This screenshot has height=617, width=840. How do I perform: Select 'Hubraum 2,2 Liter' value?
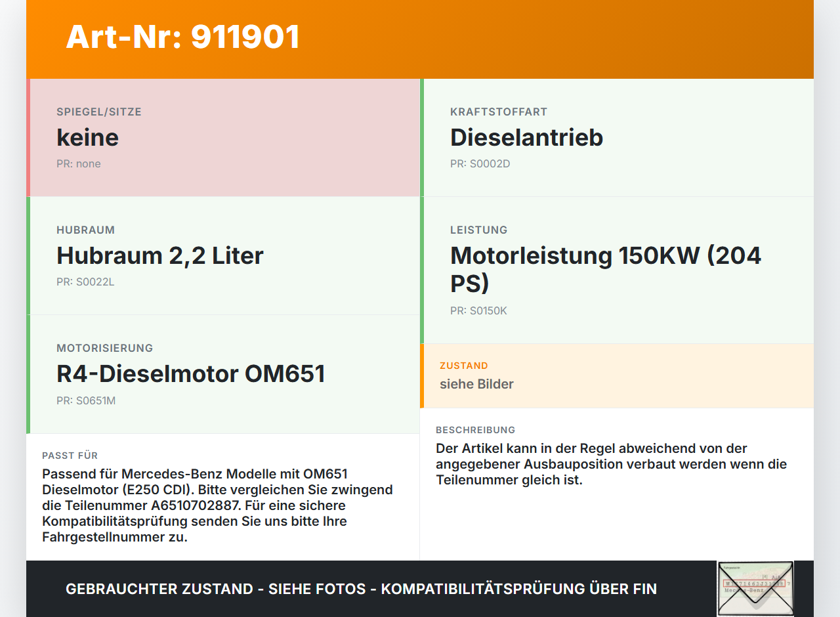(x=160, y=255)
